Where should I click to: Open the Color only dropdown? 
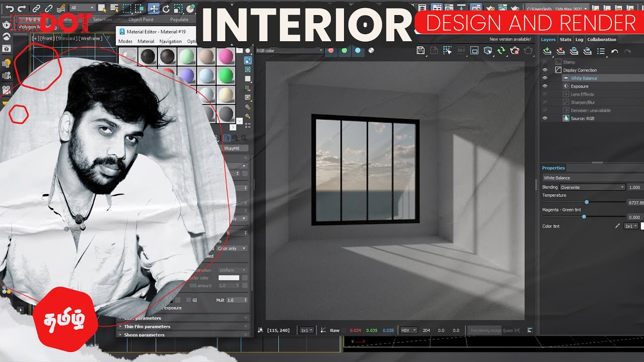click(x=231, y=248)
